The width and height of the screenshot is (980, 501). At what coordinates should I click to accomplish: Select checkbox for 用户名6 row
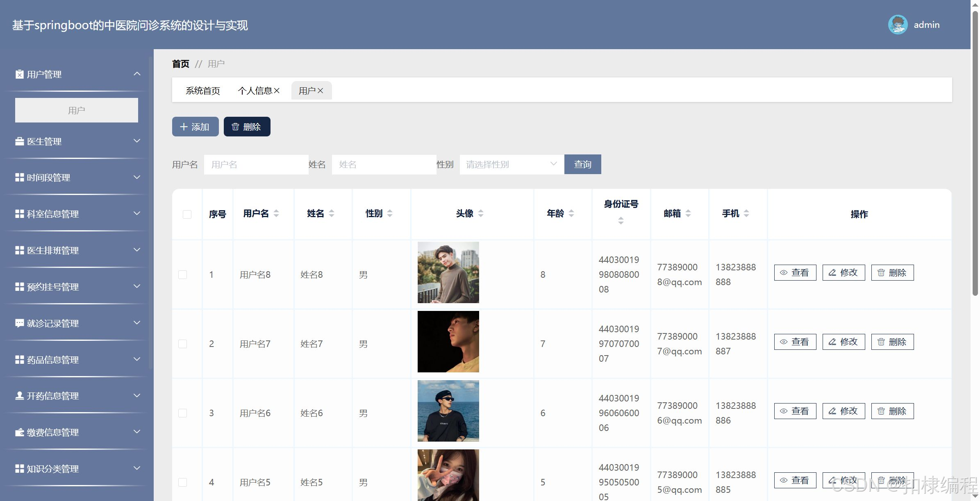pyautogui.click(x=183, y=413)
